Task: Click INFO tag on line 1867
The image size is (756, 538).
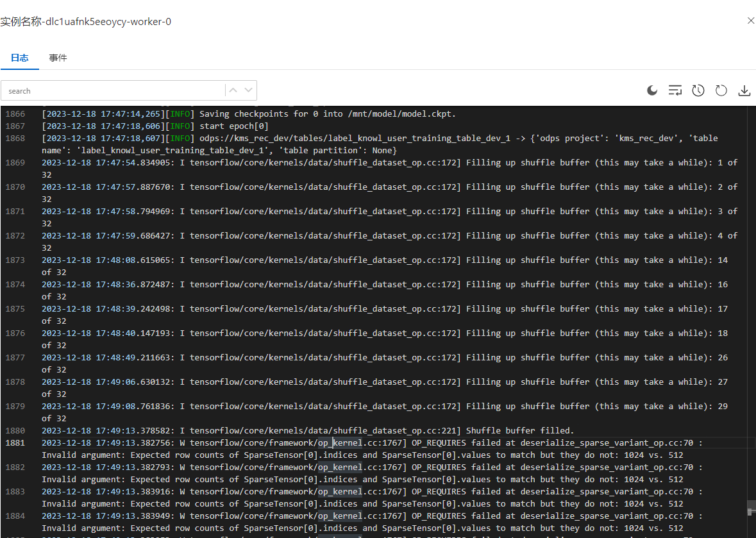Action: [x=180, y=126]
